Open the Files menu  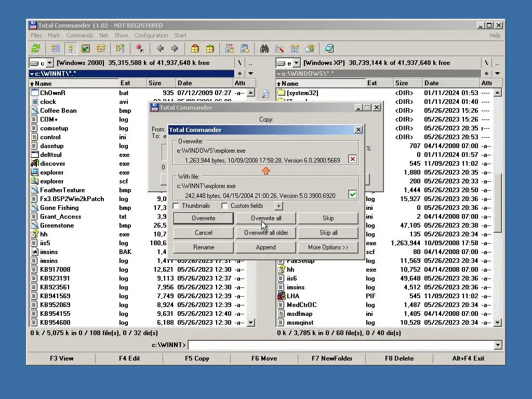coord(36,35)
